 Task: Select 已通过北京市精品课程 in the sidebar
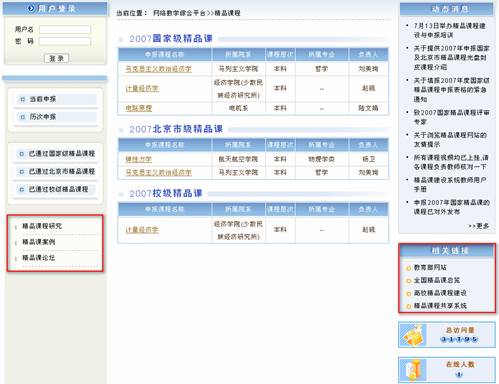62,171
